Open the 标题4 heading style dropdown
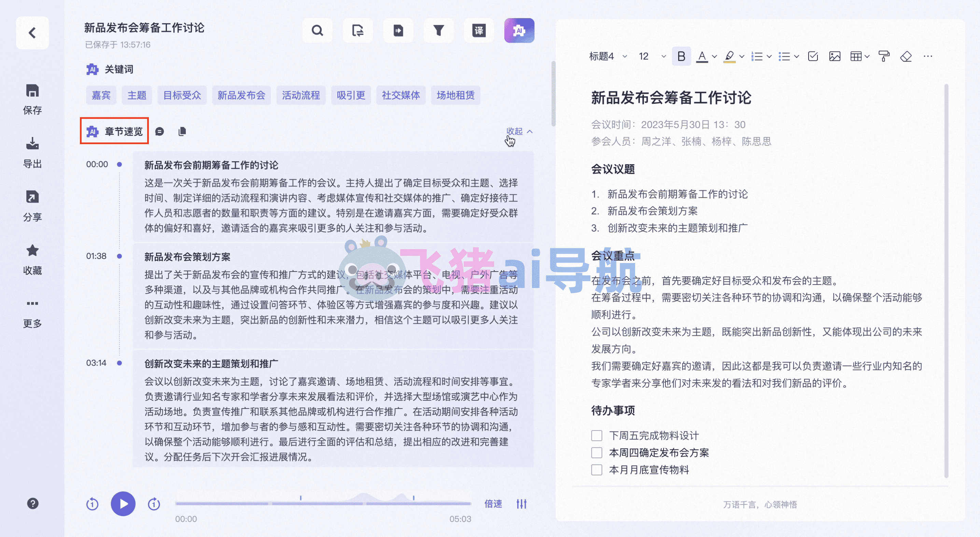 tap(608, 56)
